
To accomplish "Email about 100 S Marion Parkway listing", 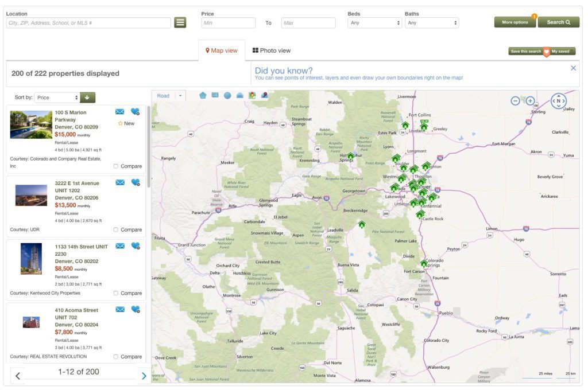I will tap(119, 111).
